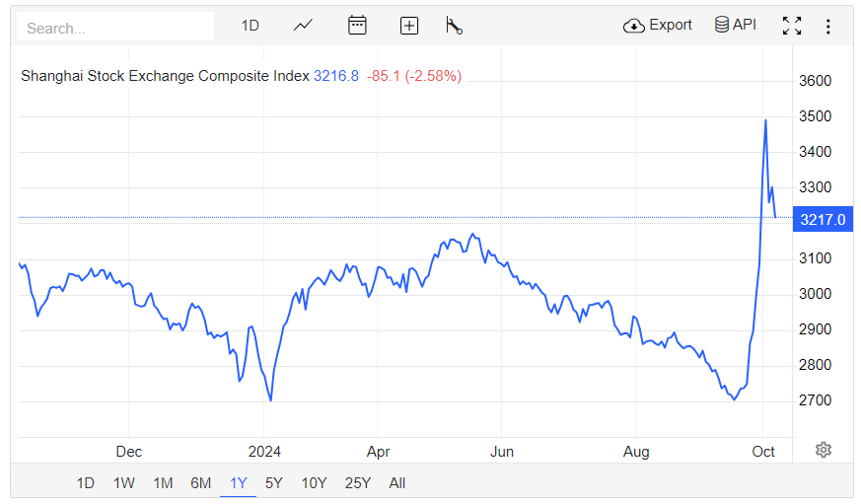Select the 5Y time range
861x504 pixels.
click(x=274, y=482)
